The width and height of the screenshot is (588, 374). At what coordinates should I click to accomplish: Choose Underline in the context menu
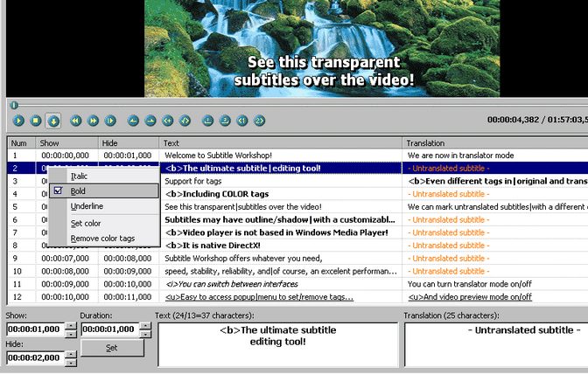(x=104, y=206)
